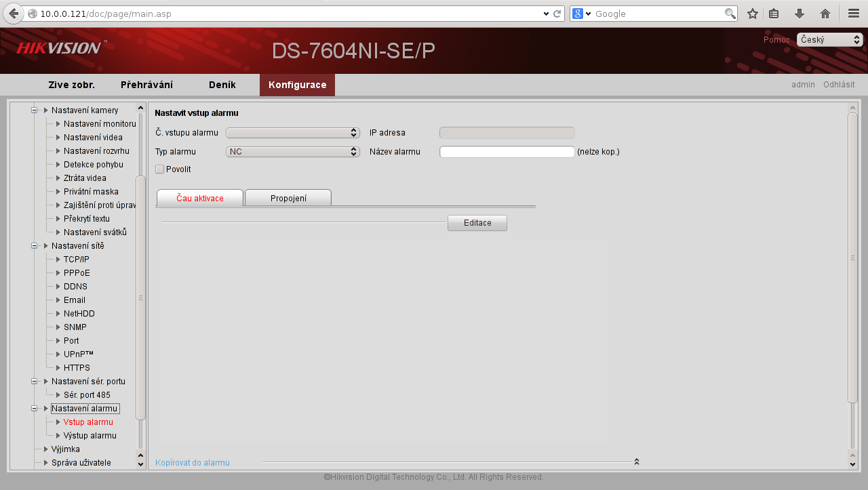868x490 pixels.
Task: Select Výstup alarmu tree item
Action: click(x=90, y=436)
